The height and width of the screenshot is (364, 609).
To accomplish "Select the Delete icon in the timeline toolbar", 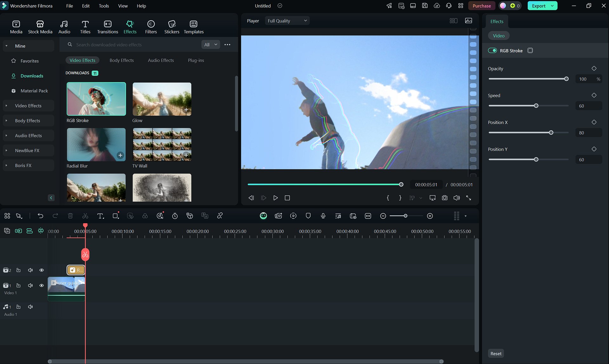I will [70, 216].
